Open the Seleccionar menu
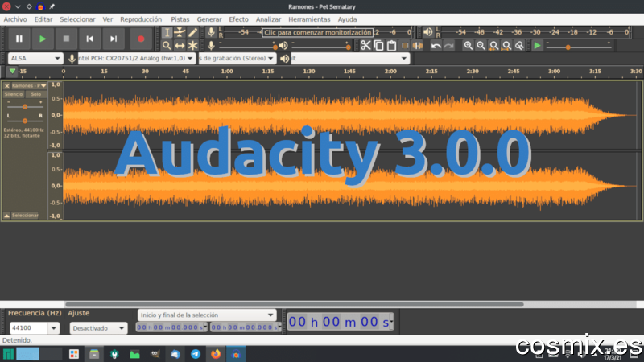644x362 pixels. click(x=77, y=19)
